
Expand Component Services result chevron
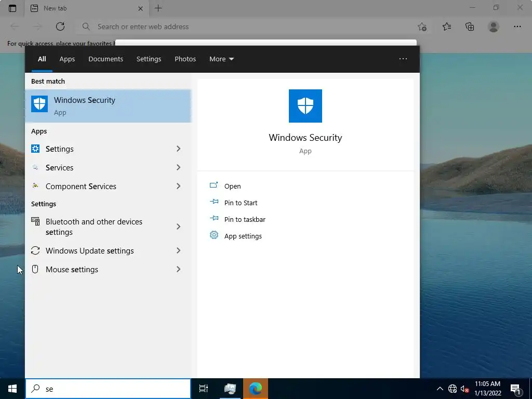coord(179,186)
